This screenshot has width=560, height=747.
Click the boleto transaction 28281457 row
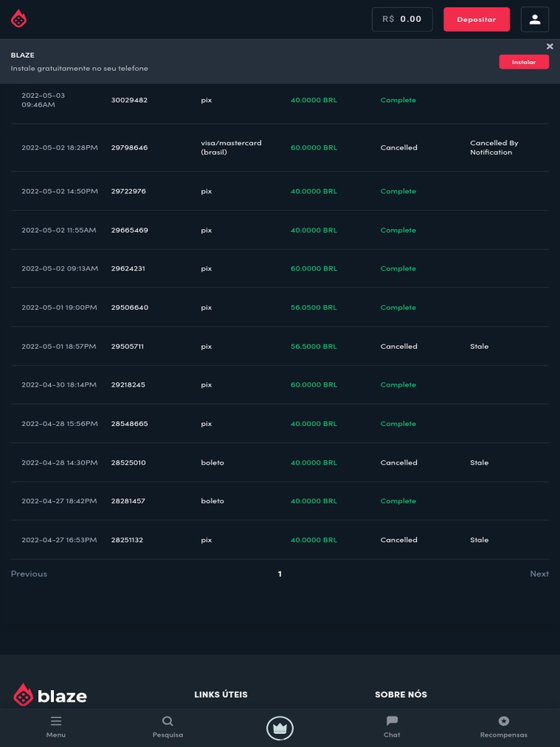click(128, 501)
